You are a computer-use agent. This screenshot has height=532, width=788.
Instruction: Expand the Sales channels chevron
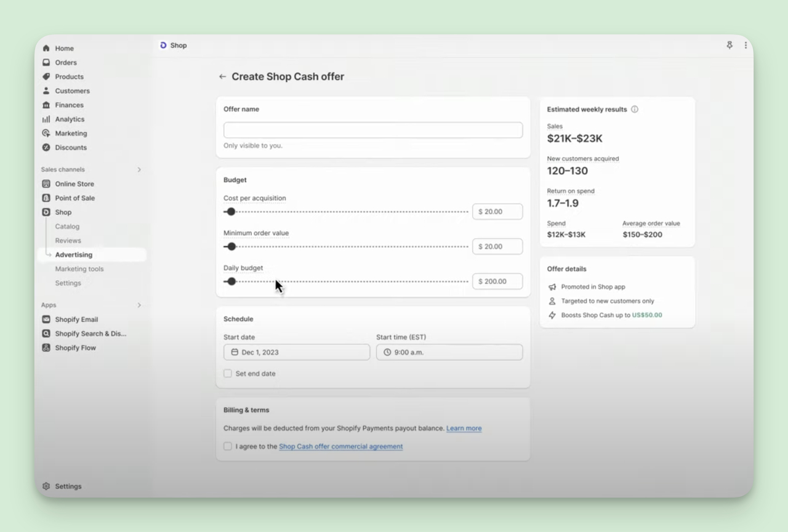tap(139, 169)
